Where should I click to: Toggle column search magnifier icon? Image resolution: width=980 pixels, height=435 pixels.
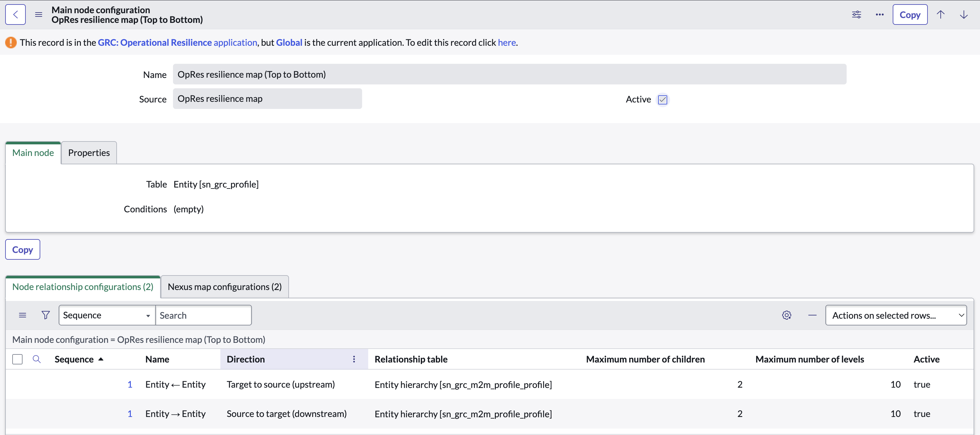click(x=36, y=359)
